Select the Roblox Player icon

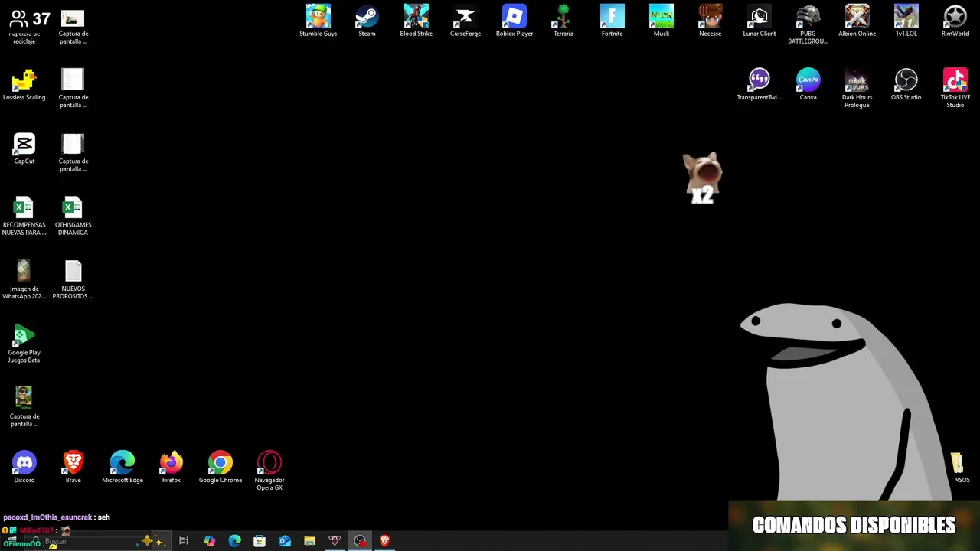click(x=514, y=21)
